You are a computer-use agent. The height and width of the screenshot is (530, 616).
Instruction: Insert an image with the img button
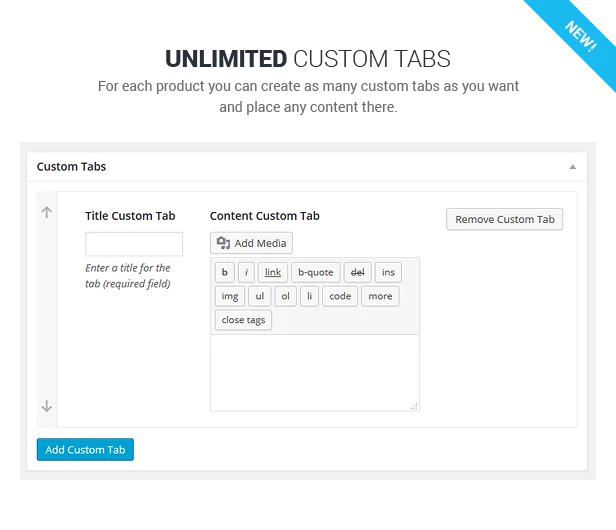[x=230, y=296]
